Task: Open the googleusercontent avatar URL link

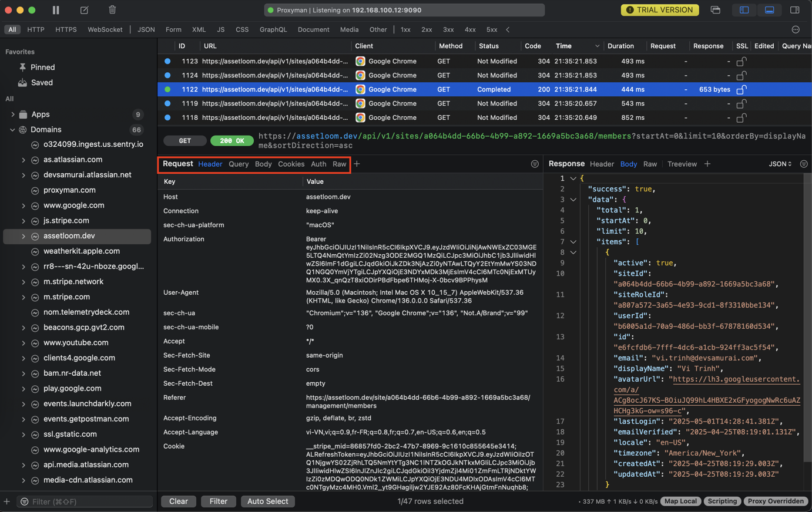Action: [707, 395]
